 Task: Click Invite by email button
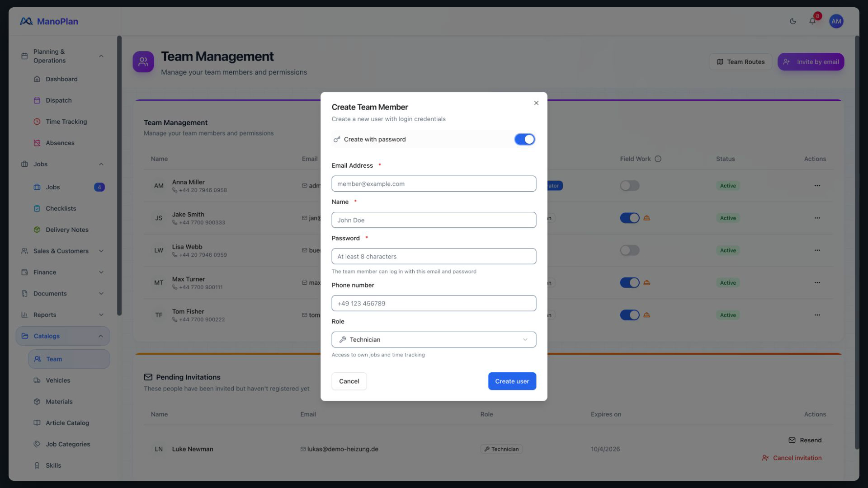click(x=811, y=62)
